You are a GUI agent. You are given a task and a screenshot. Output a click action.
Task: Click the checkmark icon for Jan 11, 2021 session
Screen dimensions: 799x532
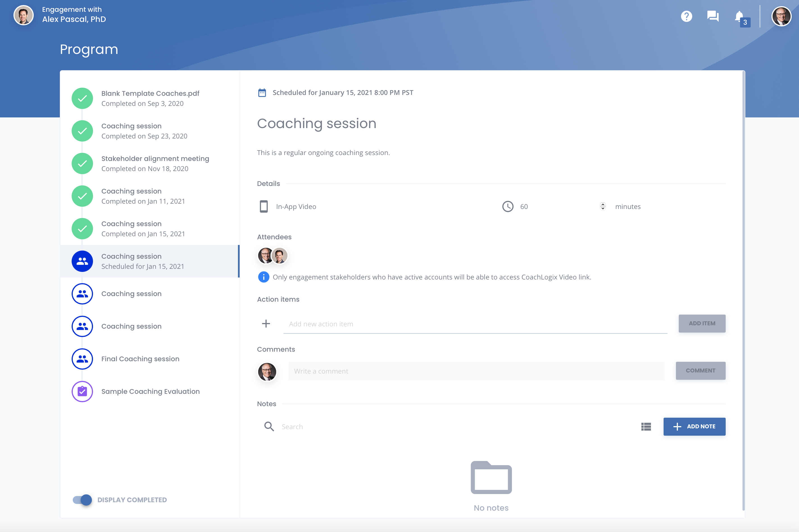[82, 196]
